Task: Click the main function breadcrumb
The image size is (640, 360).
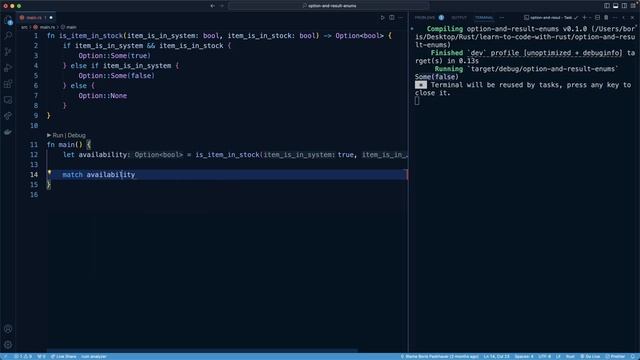Action: (71, 27)
